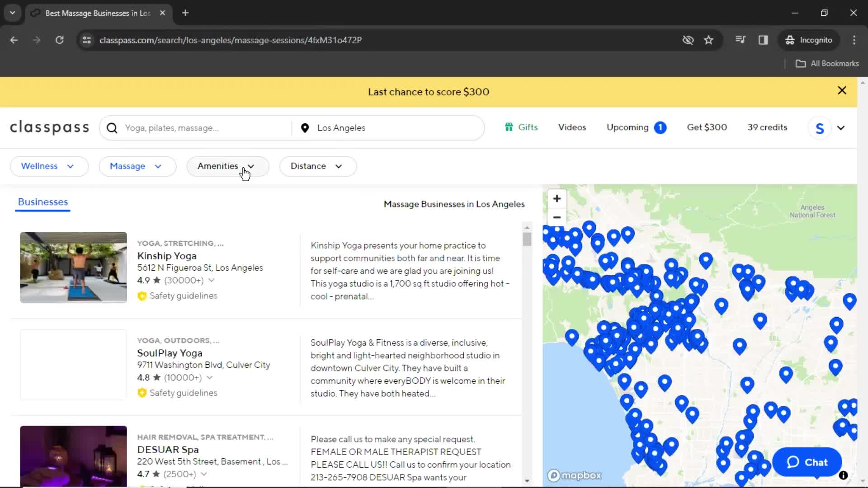This screenshot has height=488, width=868.
Task: Open the Massage filter dropdown
Action: (137, 166)
